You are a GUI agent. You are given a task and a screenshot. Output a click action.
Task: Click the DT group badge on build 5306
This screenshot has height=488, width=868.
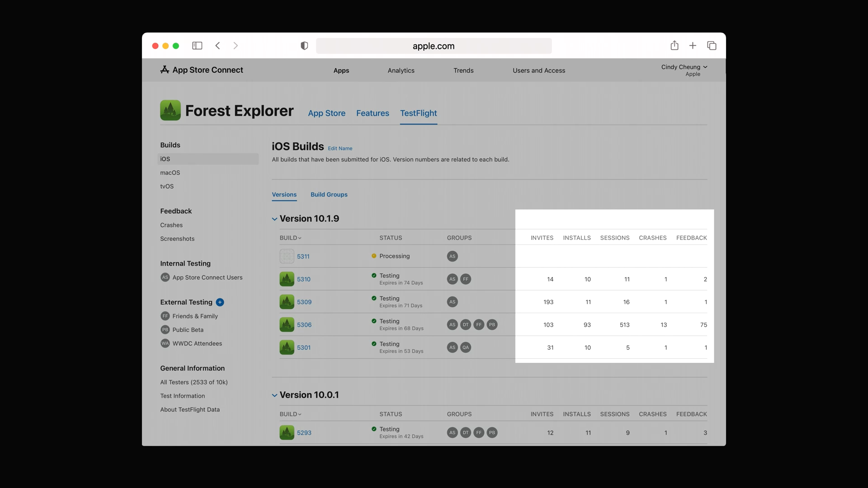click(x=466, y=324)
